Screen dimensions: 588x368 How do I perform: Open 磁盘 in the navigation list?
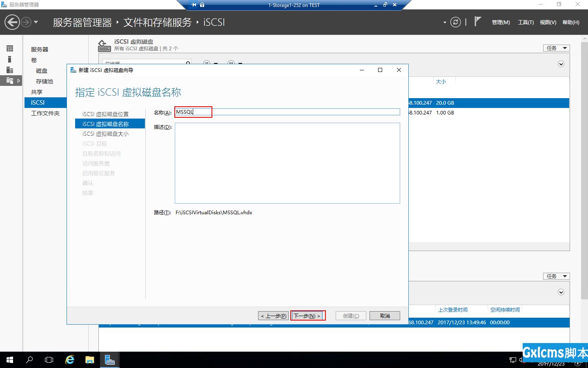click(42, 71)
